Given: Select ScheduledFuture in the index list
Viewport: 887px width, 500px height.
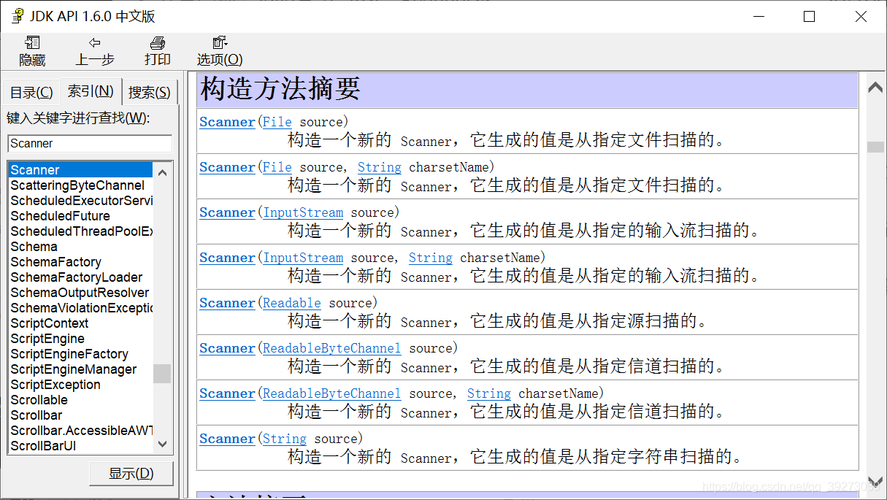Looking at the screenshot, I should pos(80,216).
